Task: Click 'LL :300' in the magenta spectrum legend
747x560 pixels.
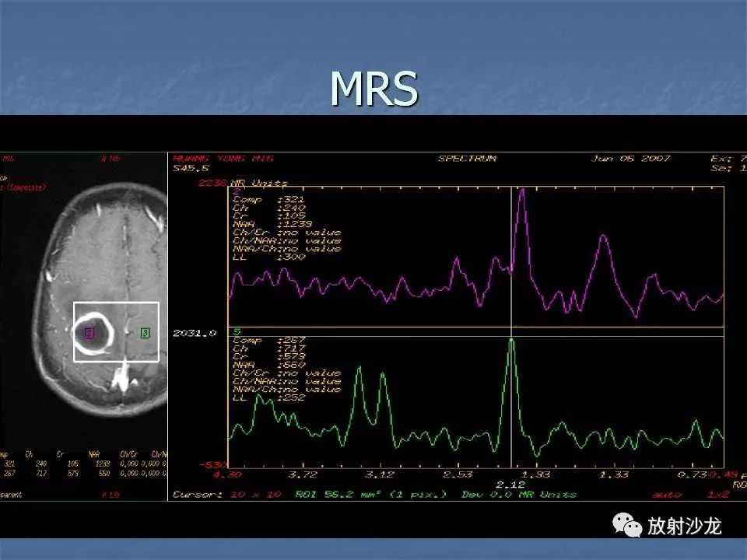Action: click(x=269, y=257)
